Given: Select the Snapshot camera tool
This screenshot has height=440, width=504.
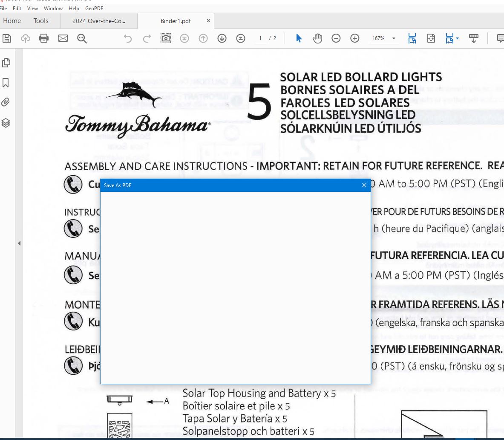Looking at the screenshot, I should pos(166,38).
